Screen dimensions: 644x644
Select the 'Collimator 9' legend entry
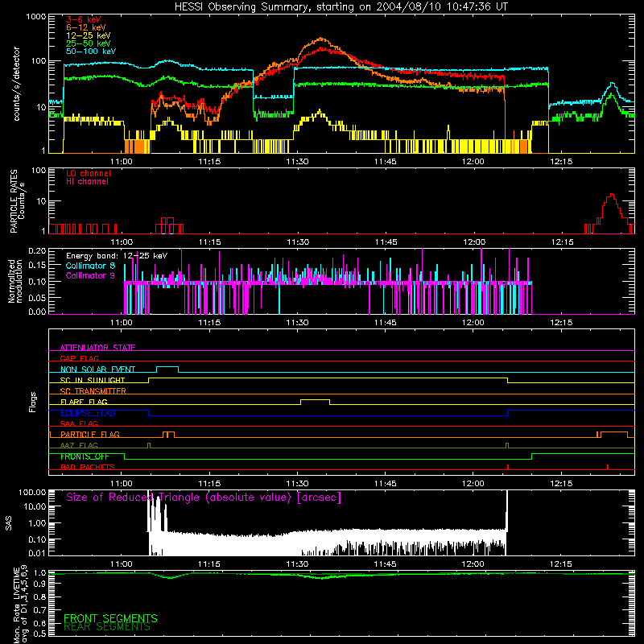pos(90,275)
